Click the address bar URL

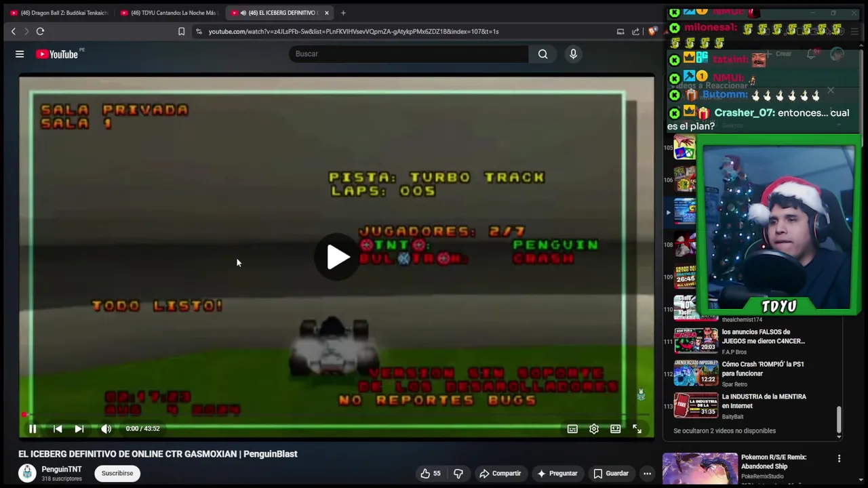(353, 31)
